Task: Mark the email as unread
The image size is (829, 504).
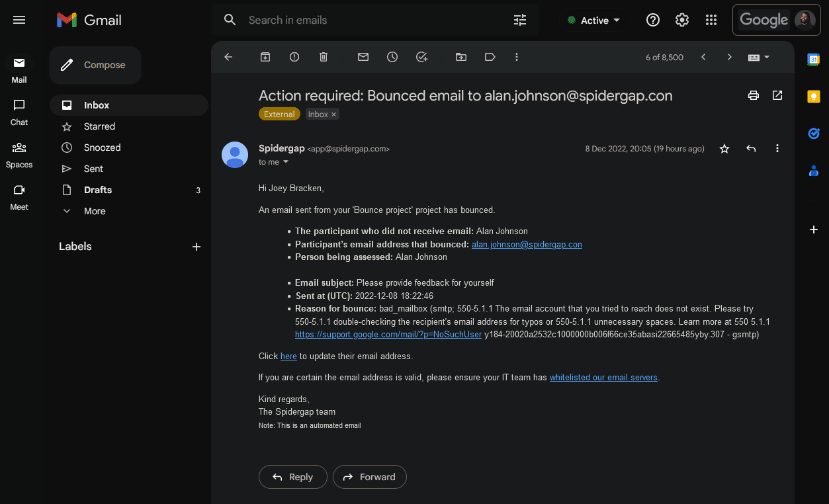Action: pos(363,57)
